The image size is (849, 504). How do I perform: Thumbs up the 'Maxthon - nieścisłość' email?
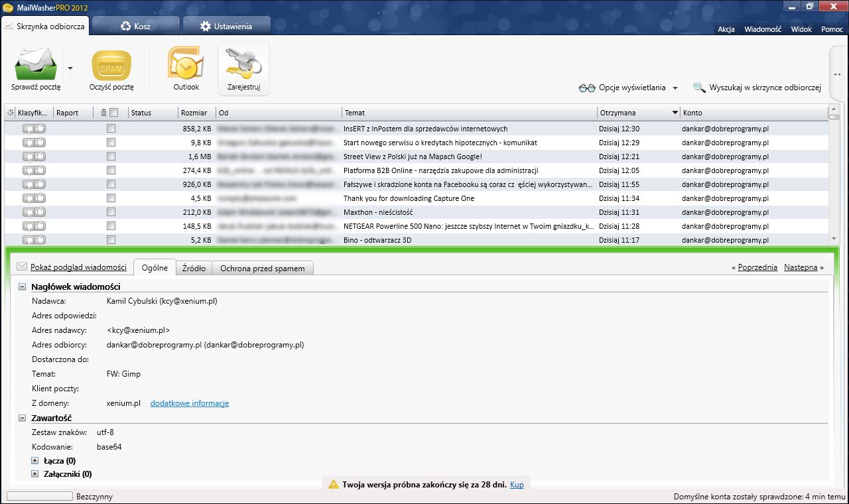(40, 212)
